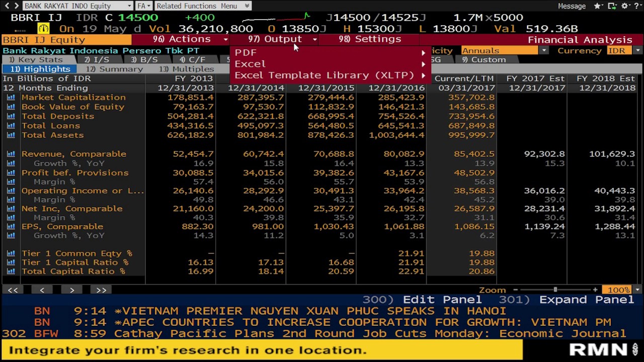Expand the Excel output submenu
The height and width of the screenshot is (362, 644).
[x=330, y=64]
